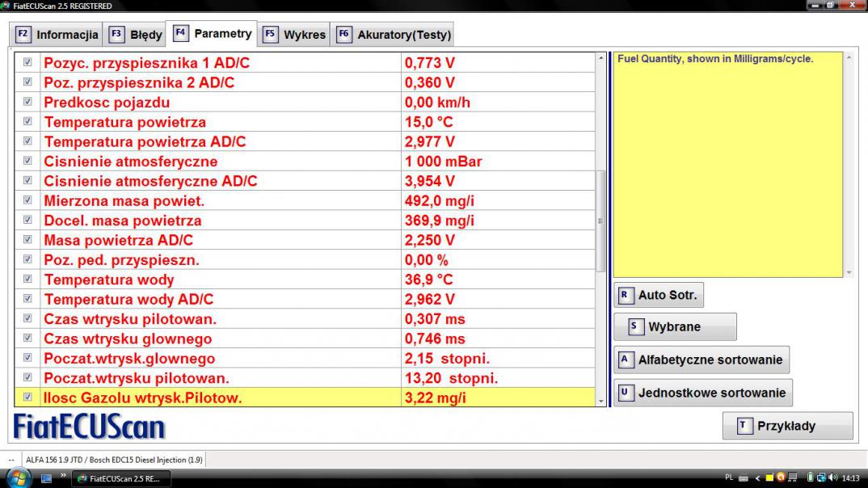The width and height of the screenshot is (868, 488).
Task: Click the Auto Sotr. button
Action: coord(659,295)
